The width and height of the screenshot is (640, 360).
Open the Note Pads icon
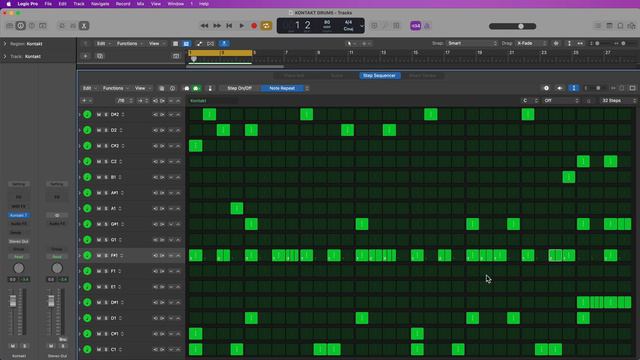point(609,26)
